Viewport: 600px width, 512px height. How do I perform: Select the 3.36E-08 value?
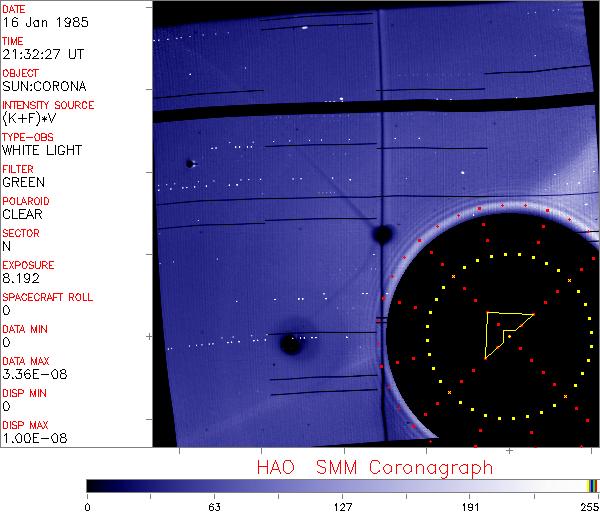(x=35, y=374)
